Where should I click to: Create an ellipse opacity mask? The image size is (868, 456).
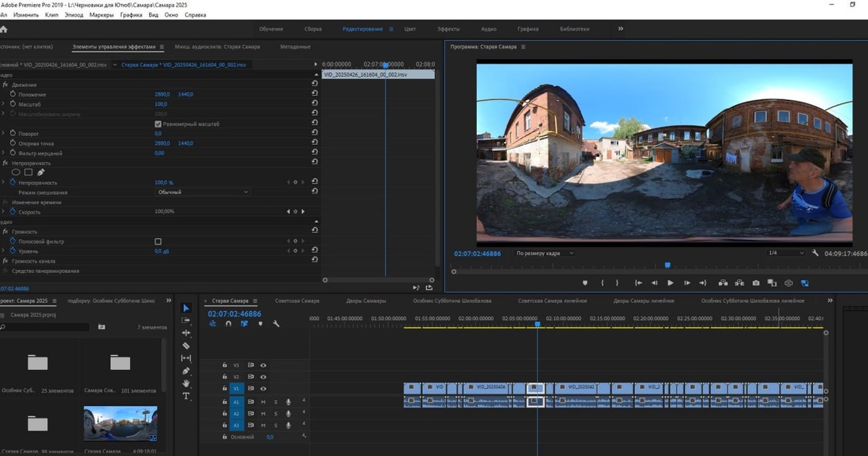coord(16,172)
